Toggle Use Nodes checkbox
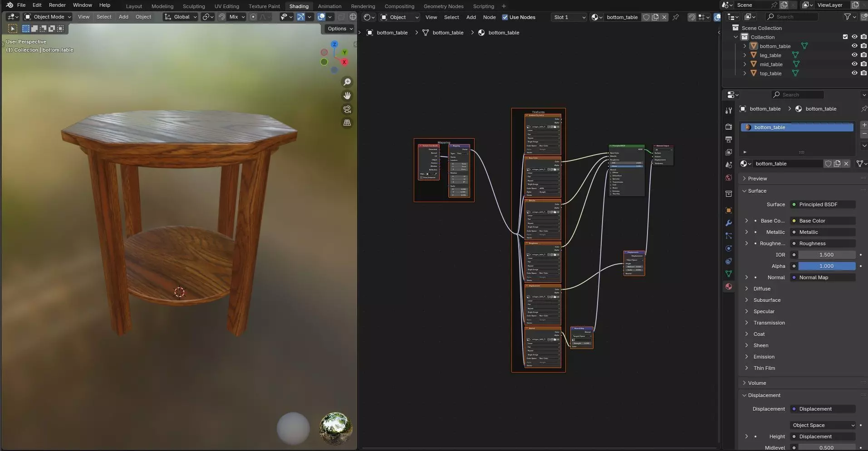 [505, 17]
